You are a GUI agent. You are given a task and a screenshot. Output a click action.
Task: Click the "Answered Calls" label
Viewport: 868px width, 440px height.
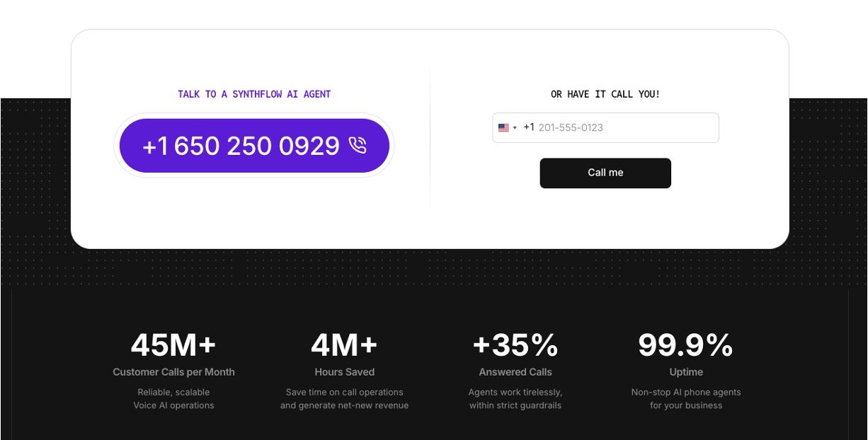point(515,372)
